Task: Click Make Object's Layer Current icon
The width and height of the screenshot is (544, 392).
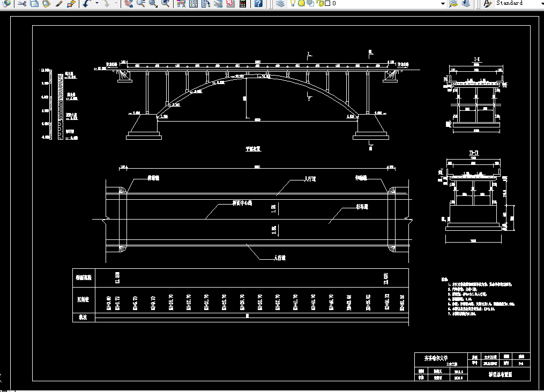Action: tap(453, 3)
